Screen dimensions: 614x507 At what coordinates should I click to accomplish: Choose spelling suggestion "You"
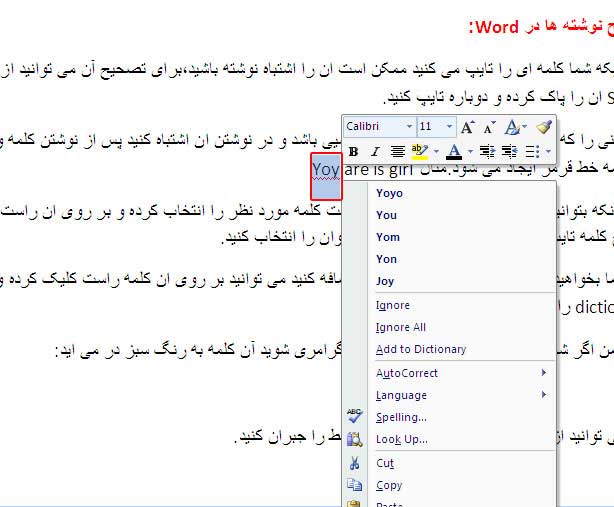[x=387, y=215]
